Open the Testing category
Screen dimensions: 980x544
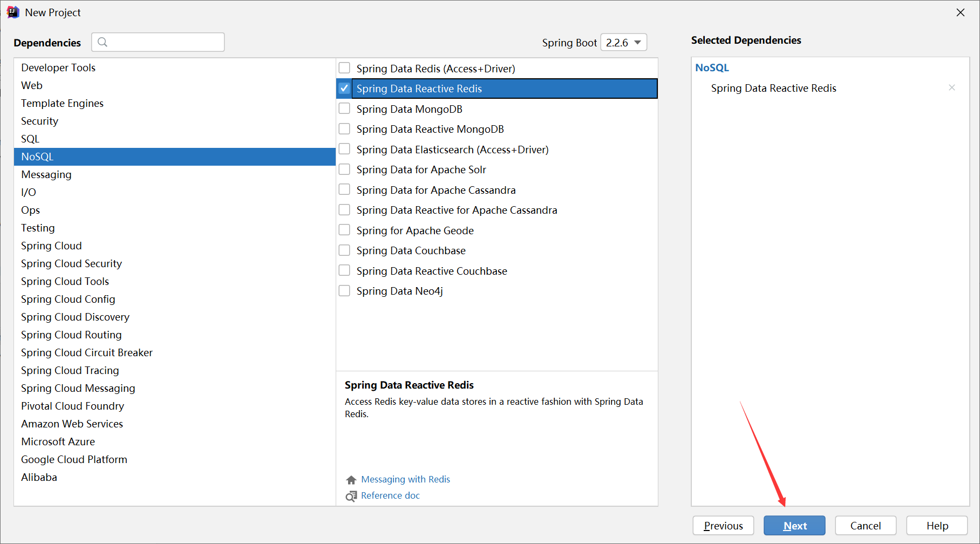click(x=175, y=228)
